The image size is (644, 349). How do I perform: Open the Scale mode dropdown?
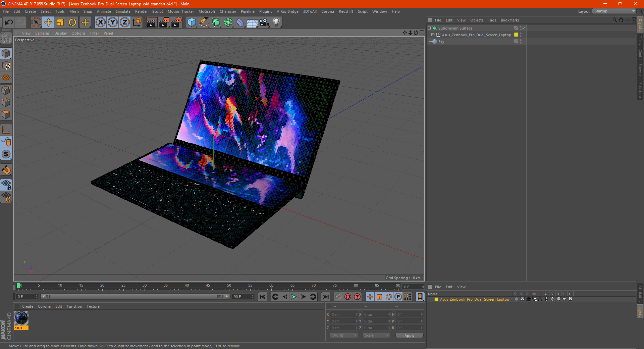(376, 335)
